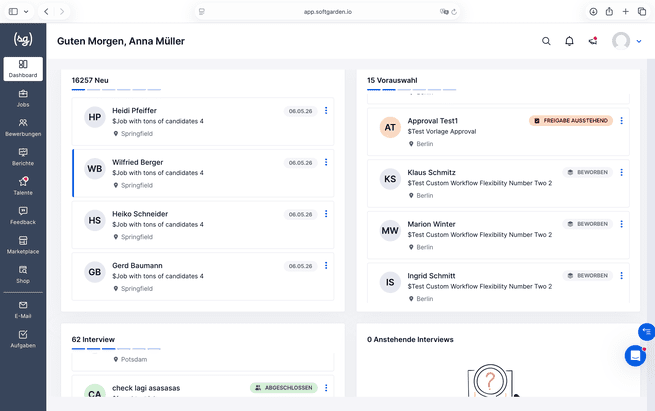Open announcements megaphone icon

[x=593, y=41]
